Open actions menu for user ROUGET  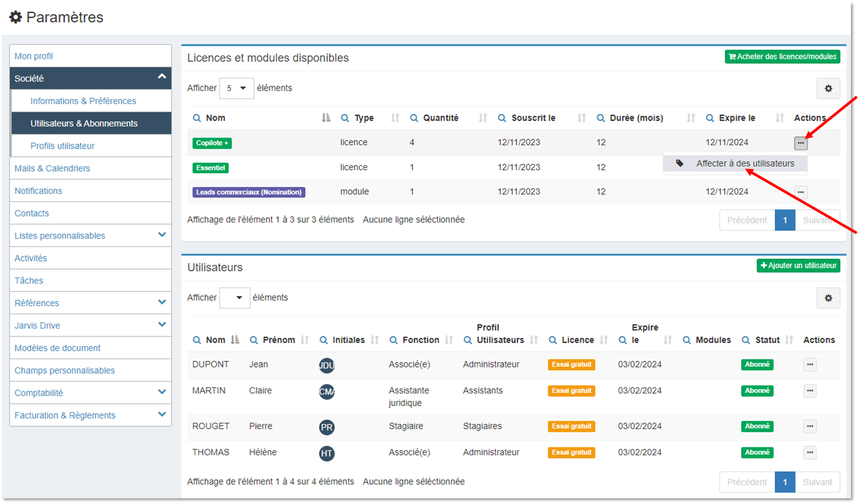click(x=809, y=426)
